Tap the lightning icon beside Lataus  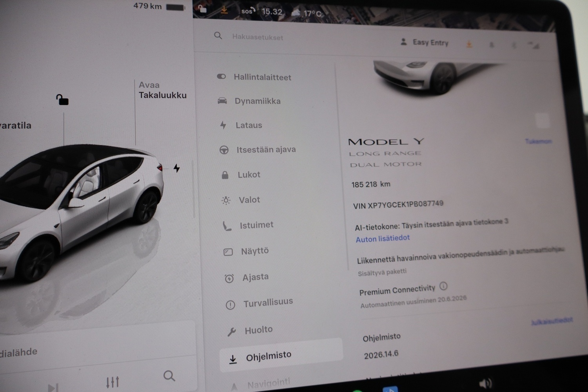pos(223,125)
